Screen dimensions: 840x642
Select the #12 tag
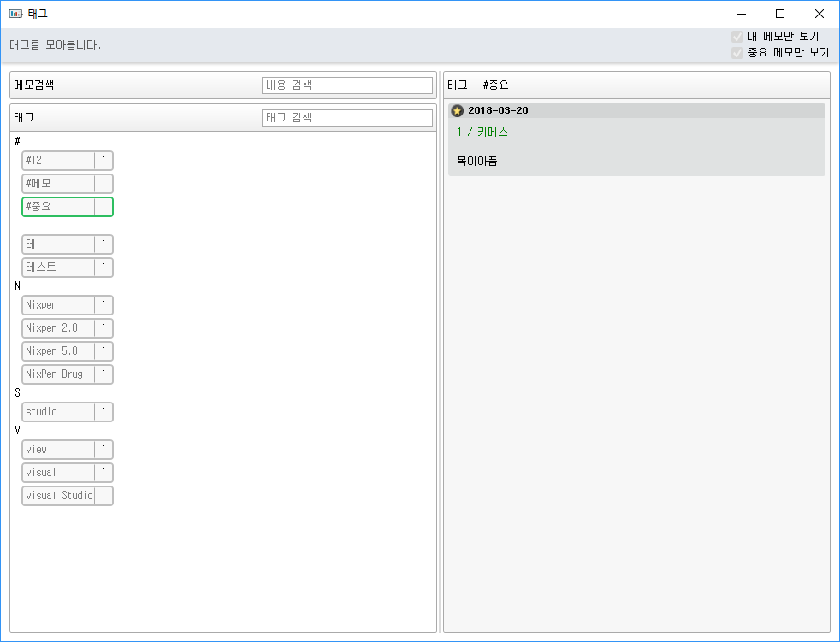[x=67, y=161]
